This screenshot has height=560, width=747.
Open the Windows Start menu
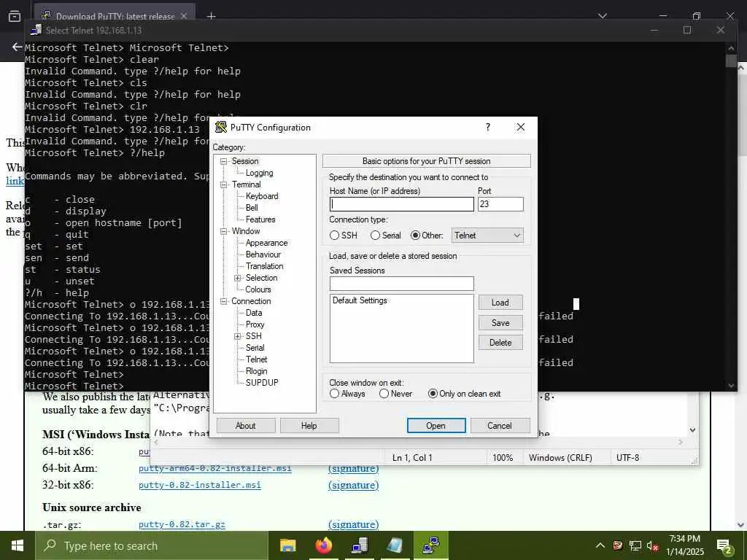click(x=18, y=545)
